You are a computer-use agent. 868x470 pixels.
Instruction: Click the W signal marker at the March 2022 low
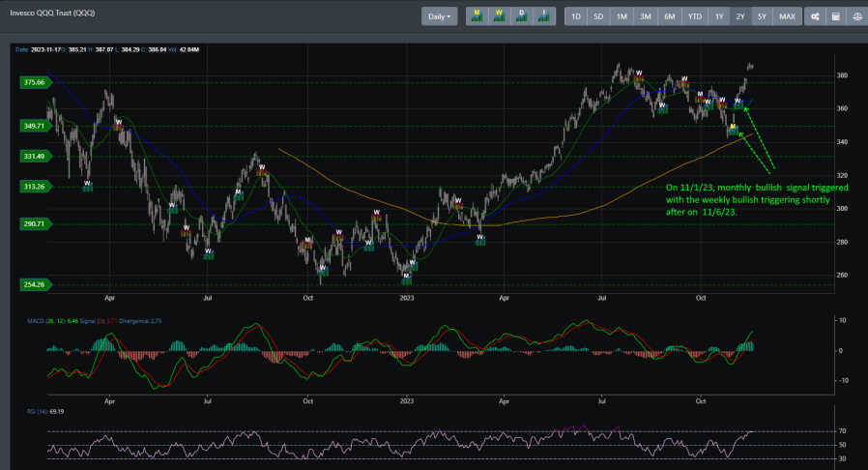point(87,186)
